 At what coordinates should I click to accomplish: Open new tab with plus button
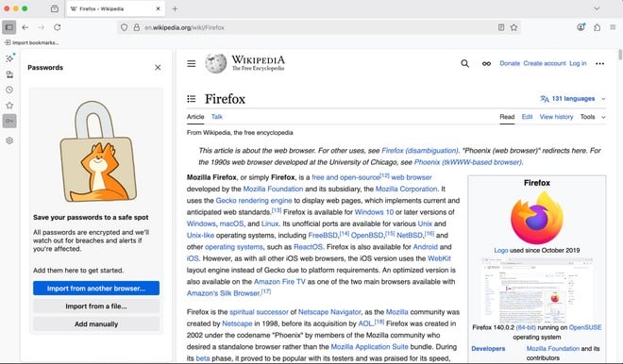(x=175, y=8)
